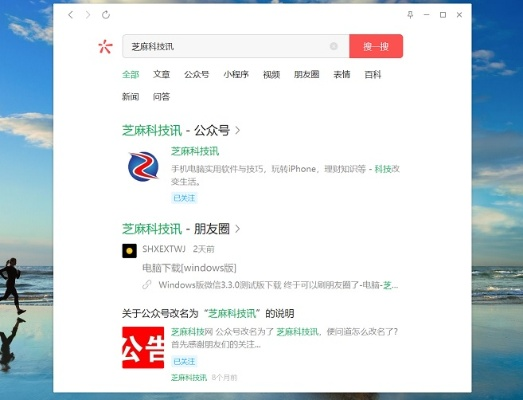Open the SHXEXTWJ username
Image resolution: width=523 pixels, height=400 pixels.
click(x=164, y=249)
